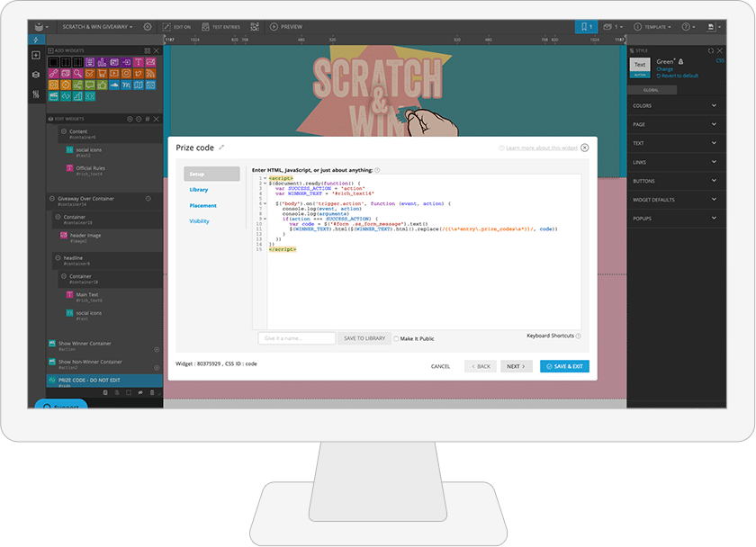
Task: Open the target settings icon in top bar
Action: [x=148, y=27]
